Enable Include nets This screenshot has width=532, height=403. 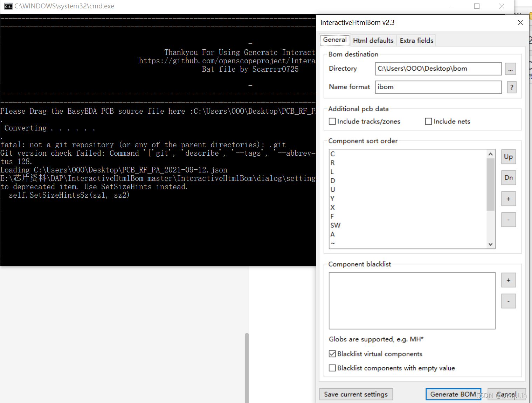click(x=448, y=121)
